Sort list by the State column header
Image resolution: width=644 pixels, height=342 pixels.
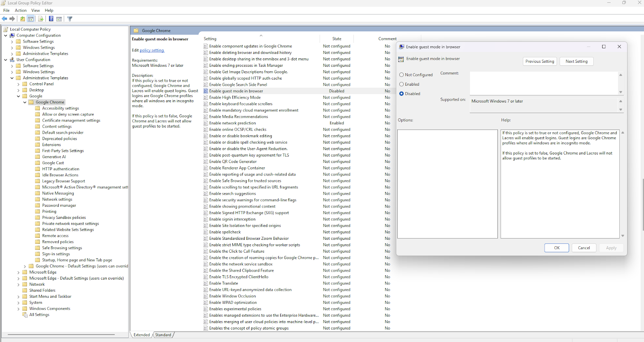click(x=337, y=39)
